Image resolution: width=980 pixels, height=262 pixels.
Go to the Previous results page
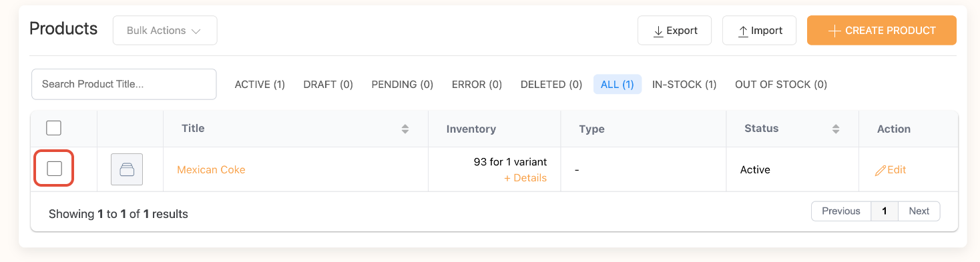click(x=841, y=211)
